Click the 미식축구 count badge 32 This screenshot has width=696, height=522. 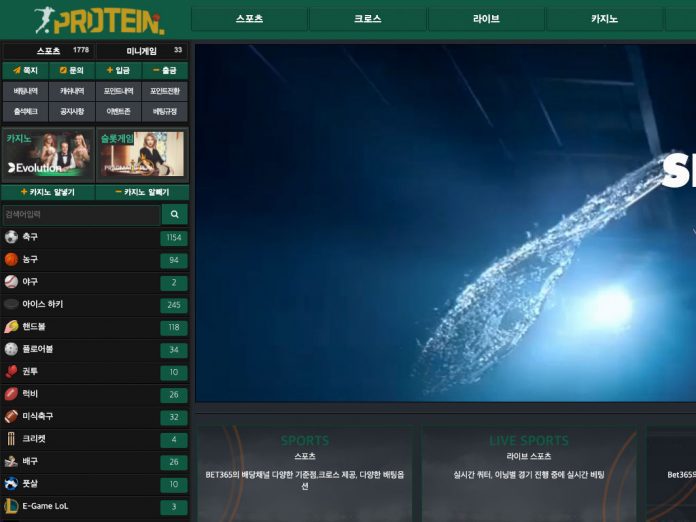coord(174,417)
